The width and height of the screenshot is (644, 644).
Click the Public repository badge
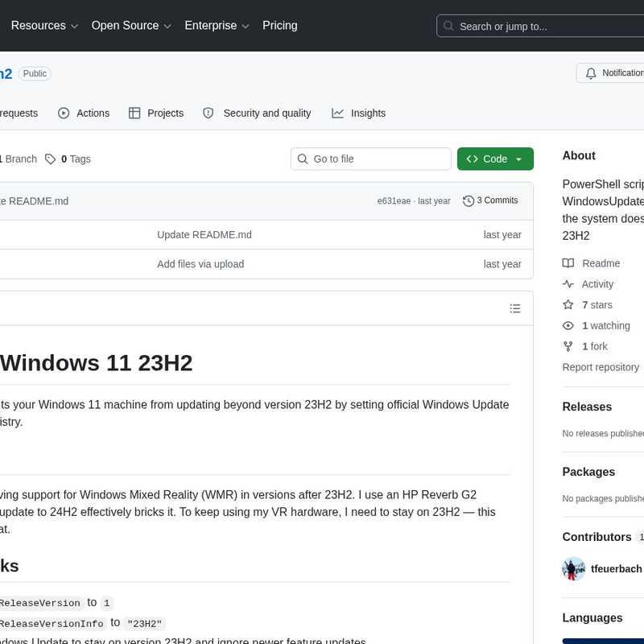(35, 73)
